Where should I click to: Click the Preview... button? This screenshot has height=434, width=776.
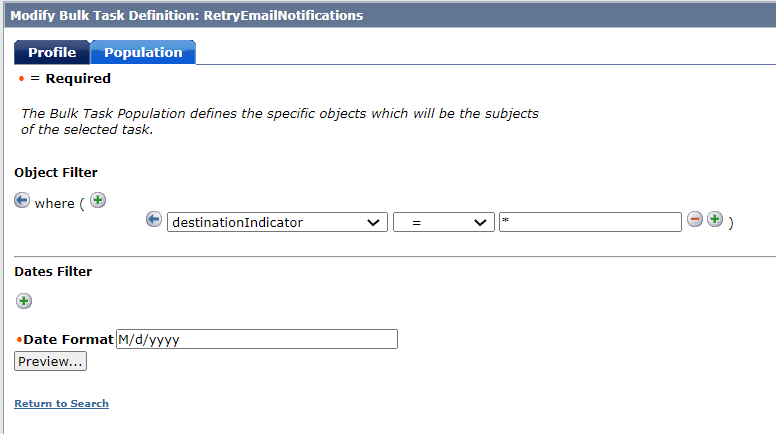pyautogui.click(x=50, y=361)
